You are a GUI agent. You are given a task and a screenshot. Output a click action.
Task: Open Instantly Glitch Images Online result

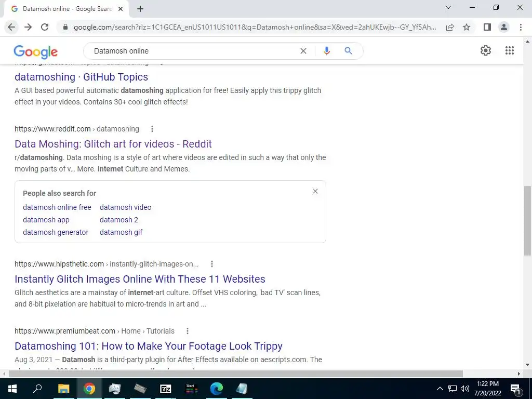click(140, 279)
